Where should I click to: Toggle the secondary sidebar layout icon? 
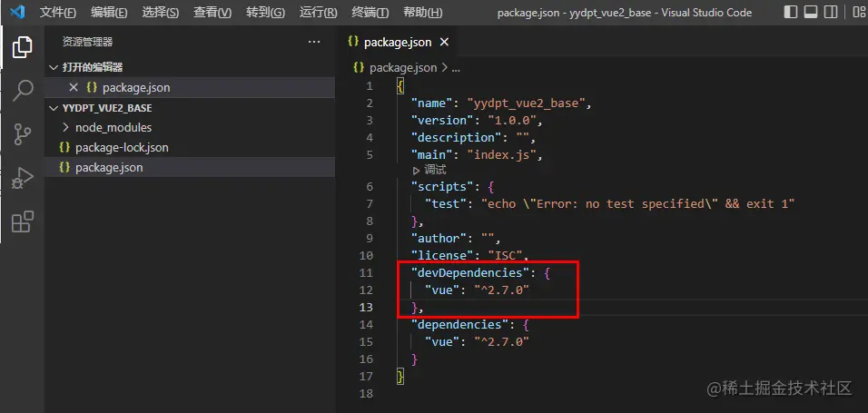click(831, 12)
